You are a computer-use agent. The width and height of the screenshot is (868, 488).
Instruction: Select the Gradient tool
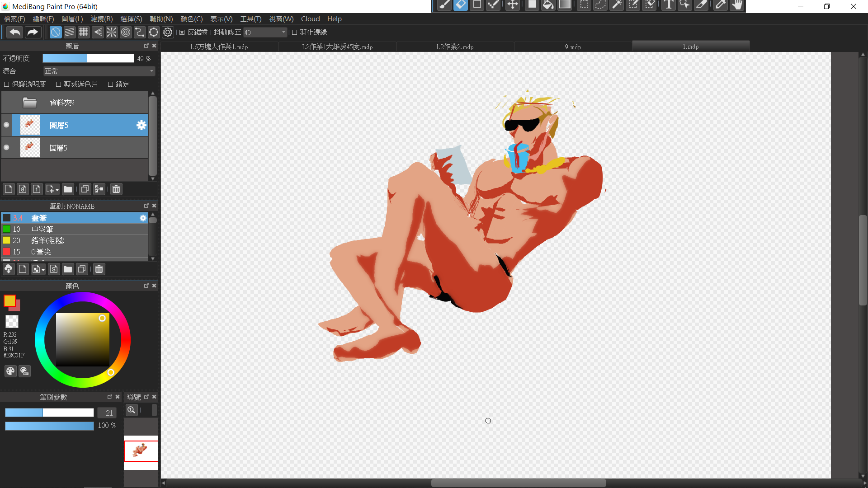point(565,5)
